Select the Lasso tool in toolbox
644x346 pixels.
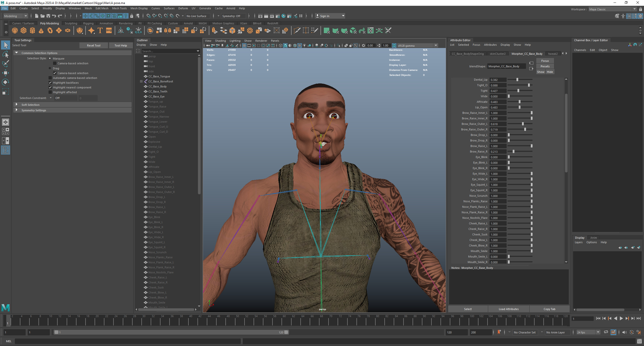coord(6,54)
